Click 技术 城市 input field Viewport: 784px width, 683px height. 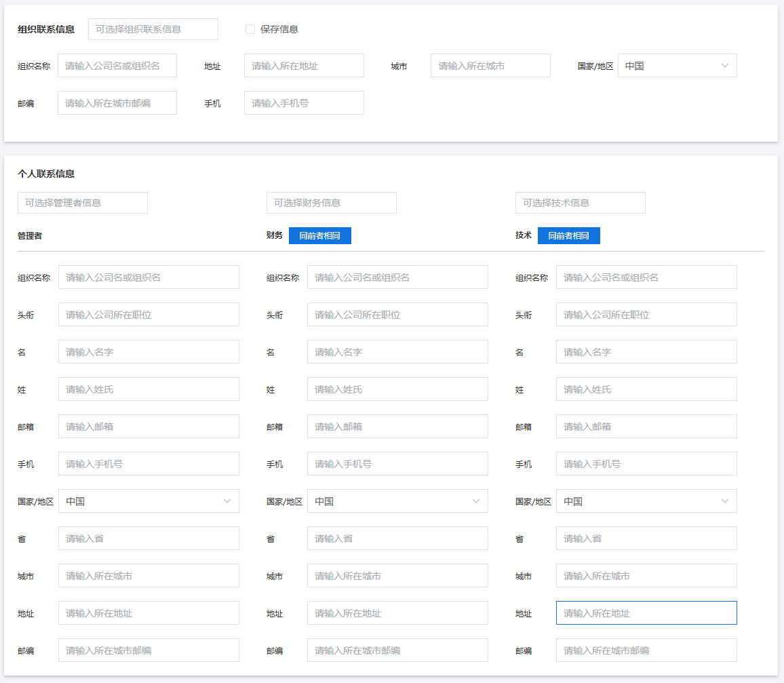pyautogui.click(x=646, y=576)
